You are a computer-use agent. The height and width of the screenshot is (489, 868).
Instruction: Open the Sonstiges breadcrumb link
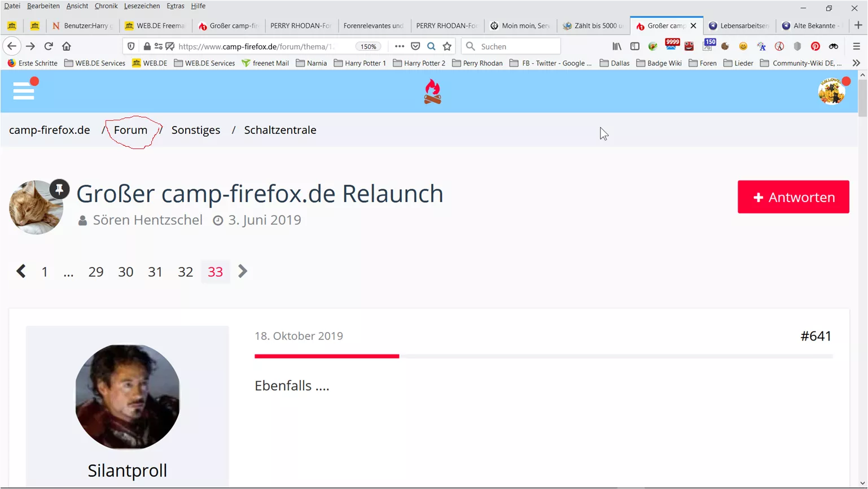(196, 130)
